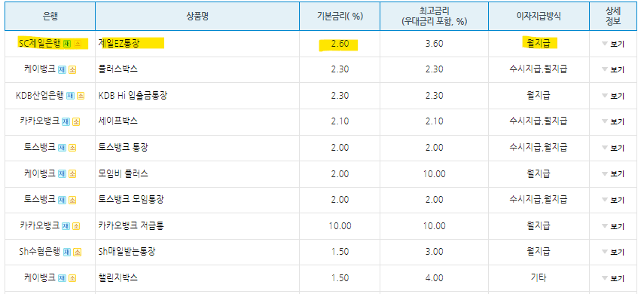This screenshot has width=644, height=294.
Task: Select product name 챌린지박스
Action: point(118,277)
